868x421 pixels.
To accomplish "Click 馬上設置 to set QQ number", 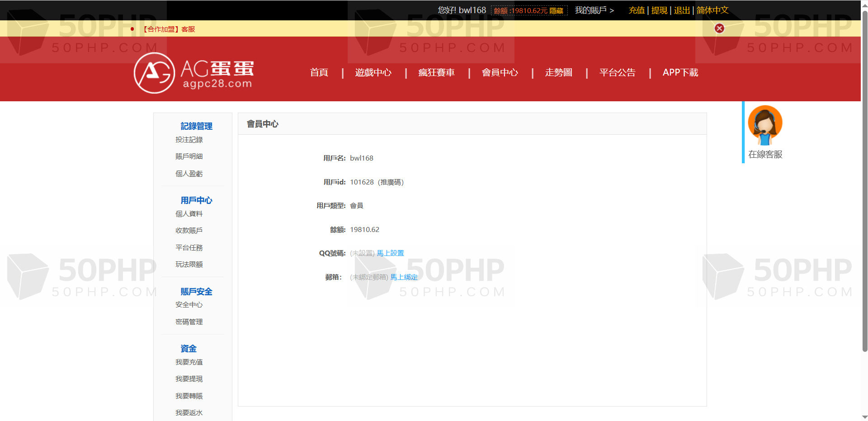I will [x=391, y=253].
